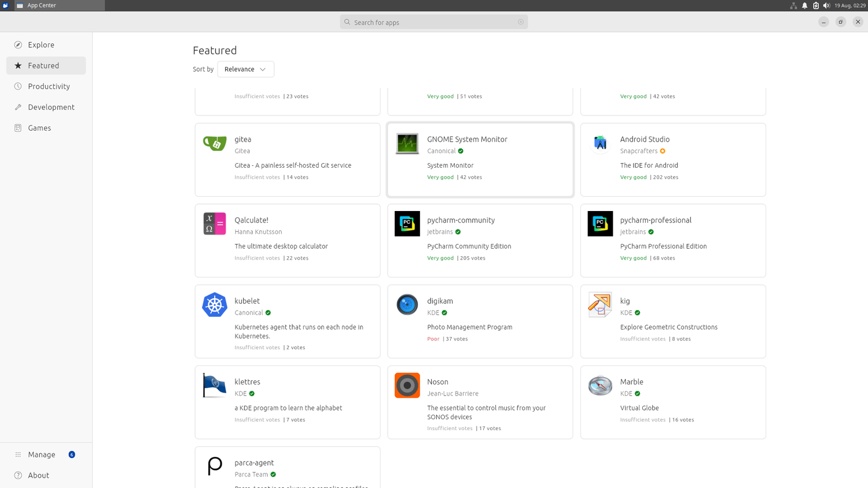This screenshot has height=488, width=868.
Task: Open the gitea app title
Action: pyautogui.click(x=242, y=139)
